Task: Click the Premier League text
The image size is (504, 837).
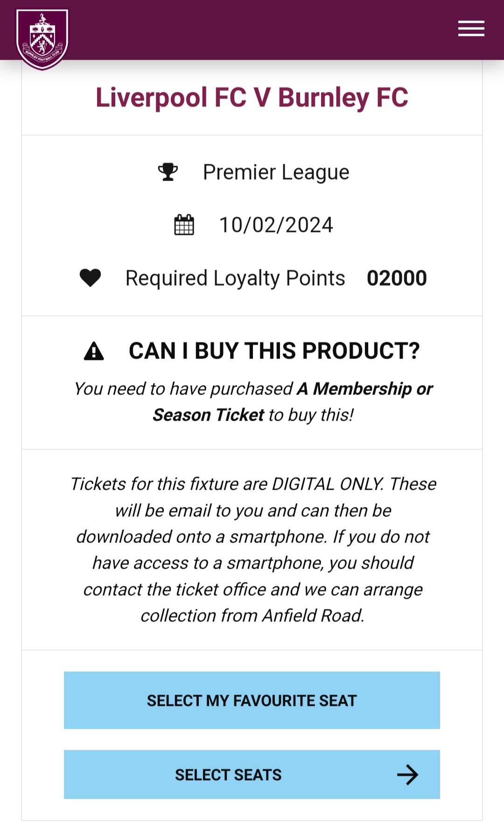Action: point(276,172)
